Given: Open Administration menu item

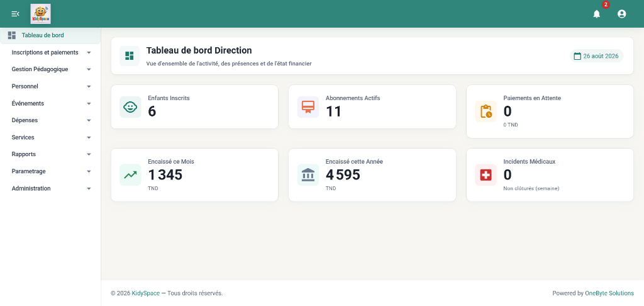Looking at the screenshot, I should point(50,188).
